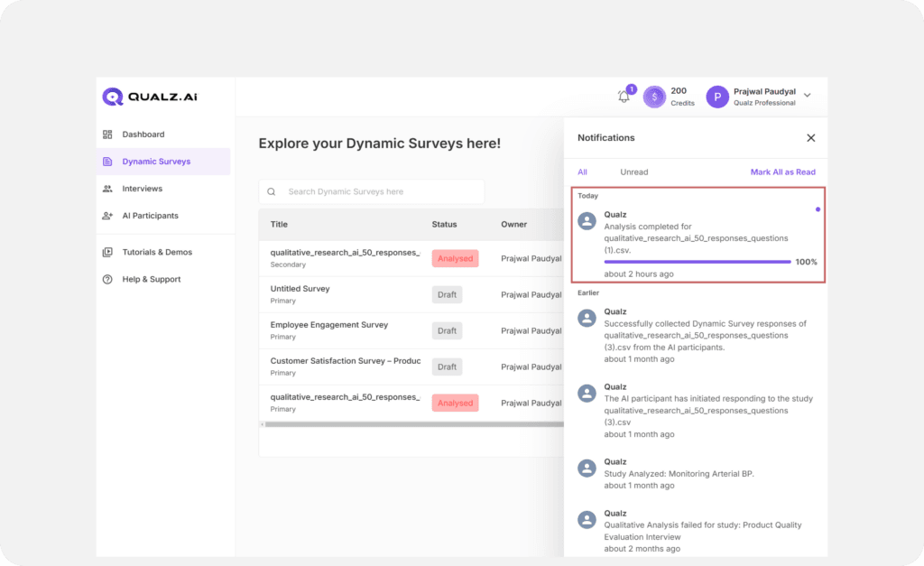Click the Dashboard grid icon in sidebar
The image size is (924, 566).
point(107,135)
